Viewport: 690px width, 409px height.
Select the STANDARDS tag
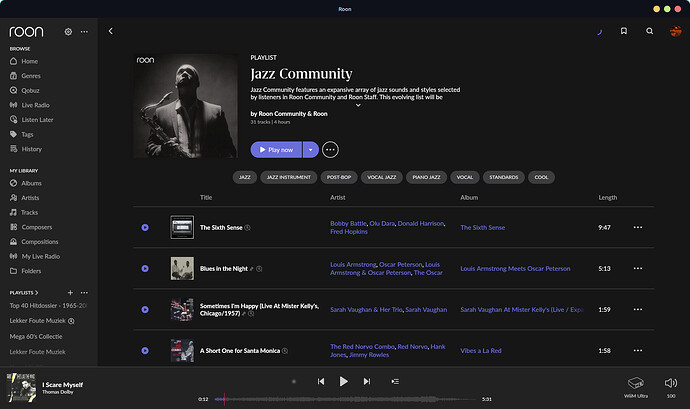coord(504,177)
